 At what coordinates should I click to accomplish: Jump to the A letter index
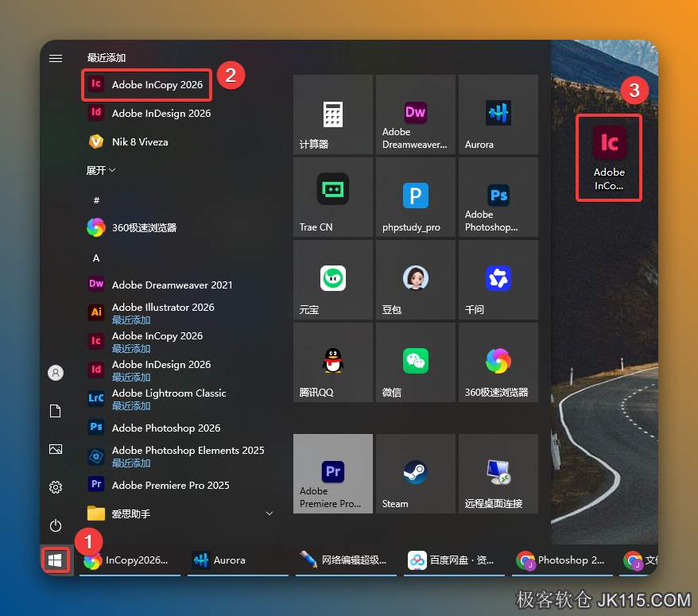(x=96, y=258)
